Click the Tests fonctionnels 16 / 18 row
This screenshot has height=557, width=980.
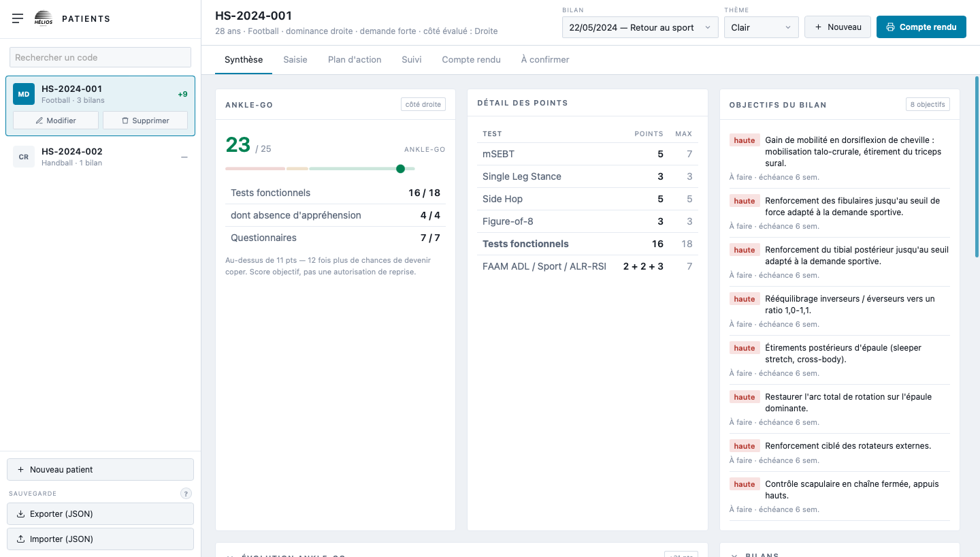pos(336,193)
